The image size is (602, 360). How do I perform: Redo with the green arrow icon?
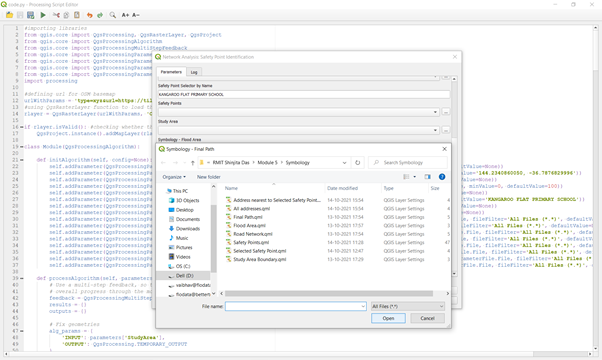pyautogui.click(x=100, y=15)
